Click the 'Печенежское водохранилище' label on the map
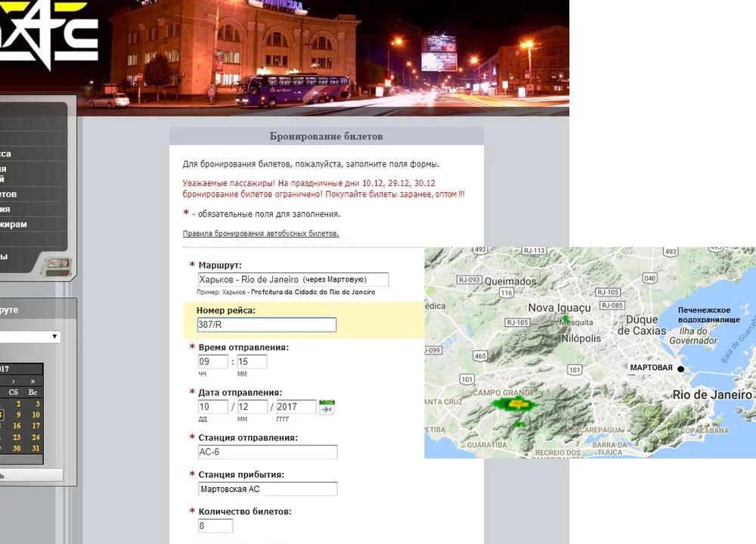This screenshot has height=544, width=756. 709,315
